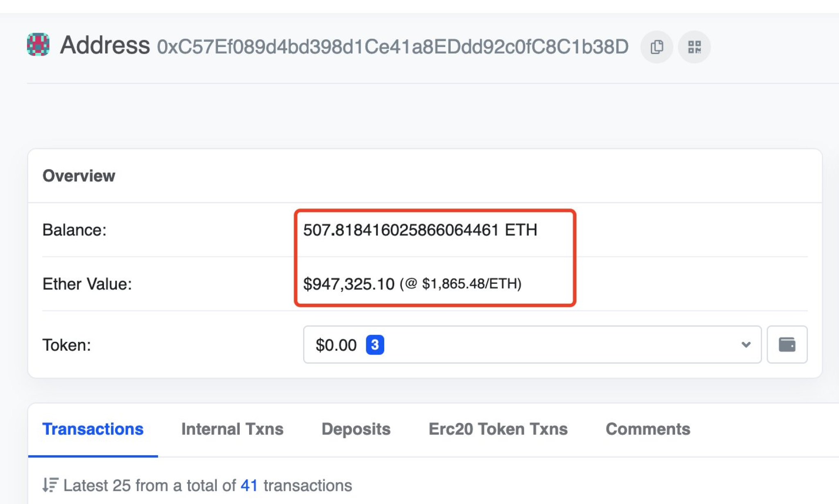This screenshot has width=839, height=504.
Task: Open the token wallet view icon
Action: (x=787, y=345)
